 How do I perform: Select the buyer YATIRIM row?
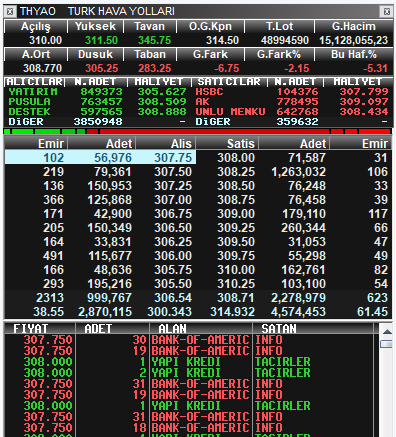point(97,92)
